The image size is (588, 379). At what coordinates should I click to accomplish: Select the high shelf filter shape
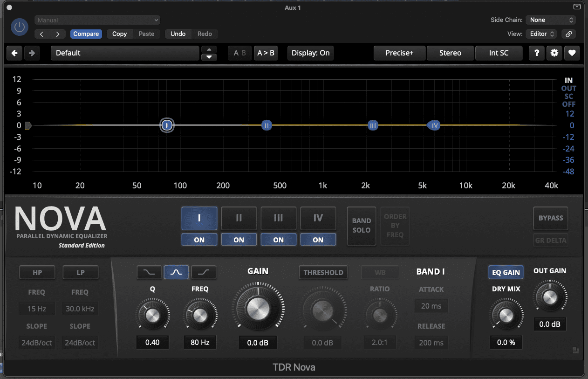pos(203,272)
